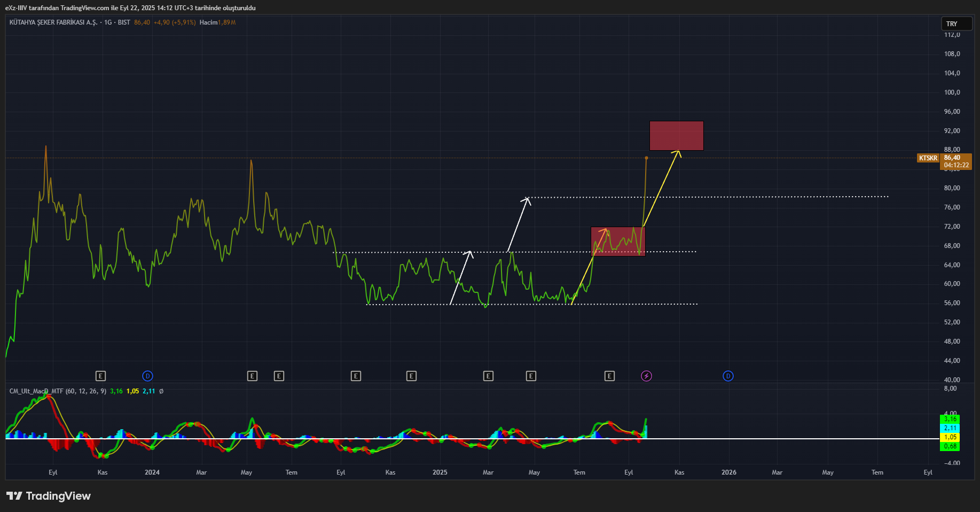Click the earnings E marker below Eyl 2023 peak

(100, 376)
